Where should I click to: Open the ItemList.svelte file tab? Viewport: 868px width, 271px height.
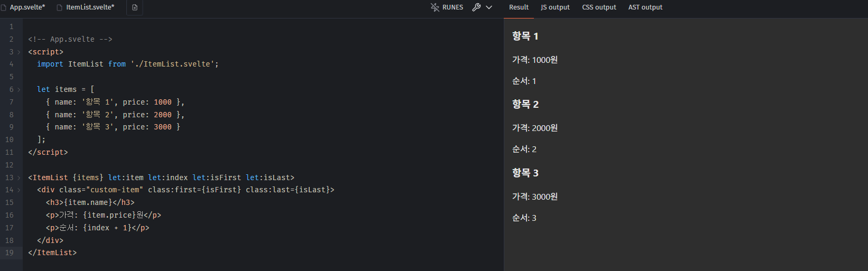pyautogui.click(x=86, y=7)
